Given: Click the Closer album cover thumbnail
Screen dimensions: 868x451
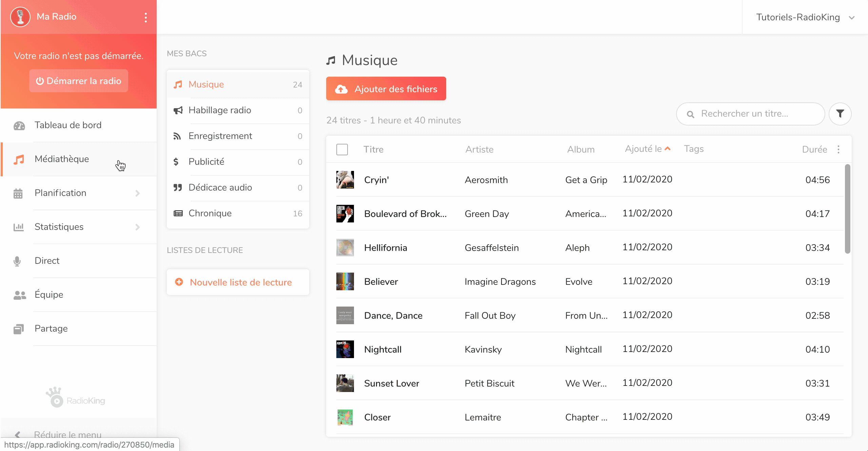Looking at the screenshot, I should pyautogui.click(x=345, y=417).
